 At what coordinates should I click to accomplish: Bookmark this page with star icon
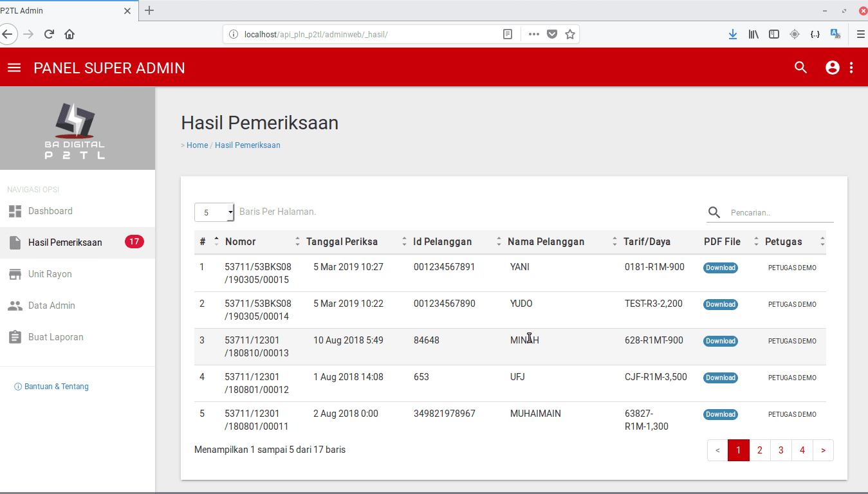(570, 34)
